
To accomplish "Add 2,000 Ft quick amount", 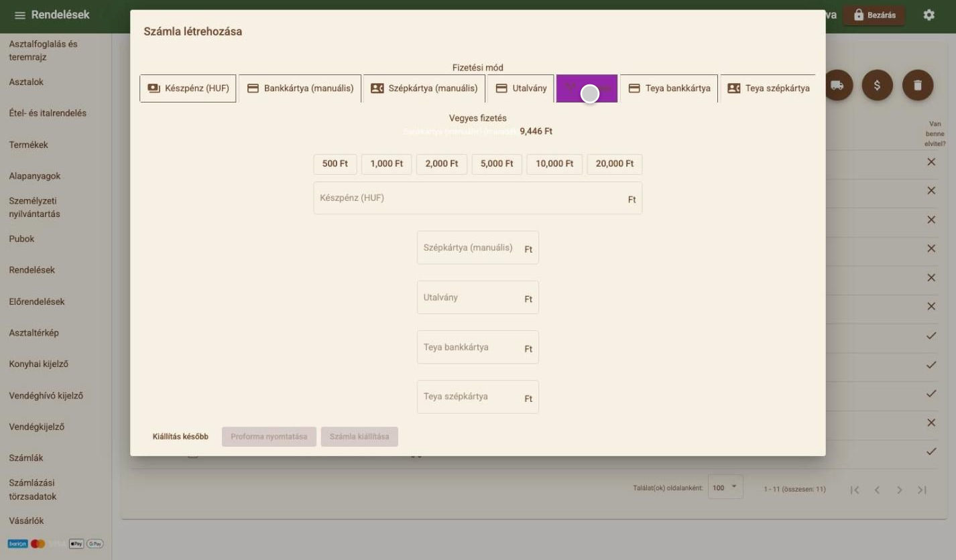I will point(442,164).
